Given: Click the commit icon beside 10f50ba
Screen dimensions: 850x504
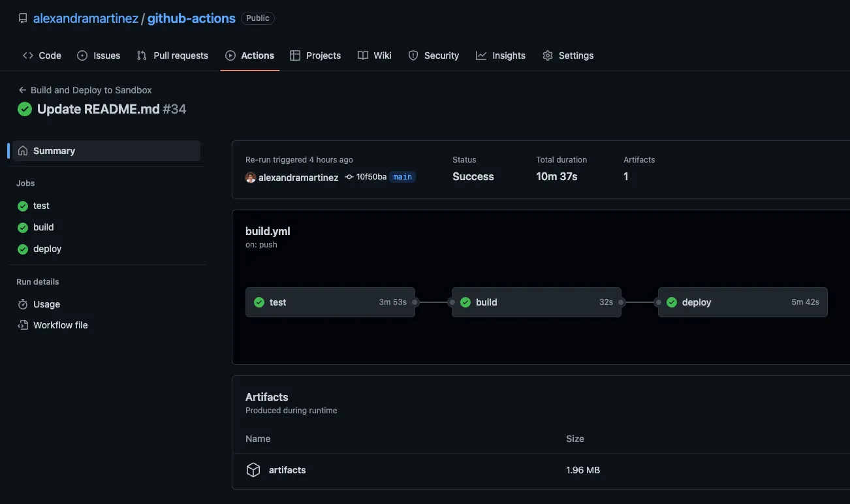Looking at the screenshot, I should pyautogui.click(x=349, y=177).
